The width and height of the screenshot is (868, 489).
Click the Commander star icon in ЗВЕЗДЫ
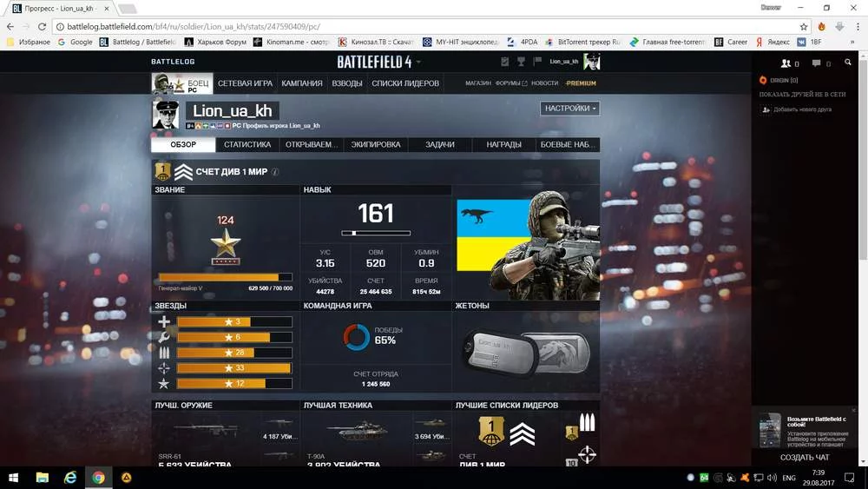(164, 383)
